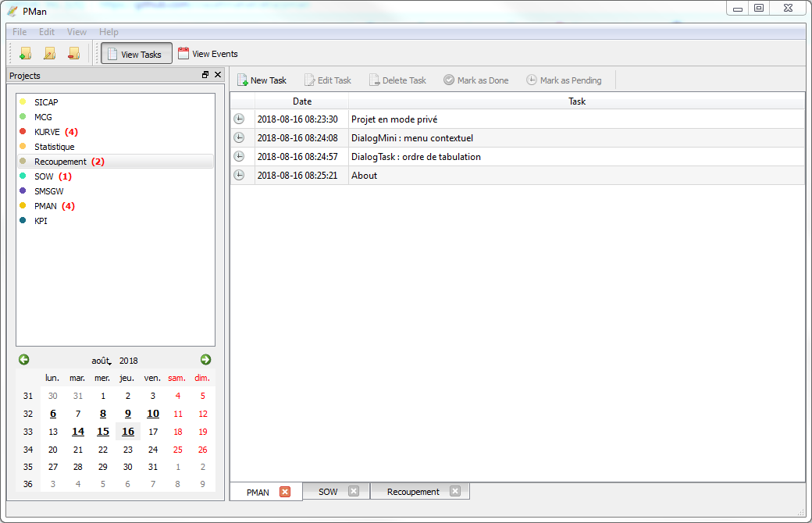The width and height of the screenshot is (812, 523).
Task: Select August 6 in the calendar
Action: click(x=53, y=414)
